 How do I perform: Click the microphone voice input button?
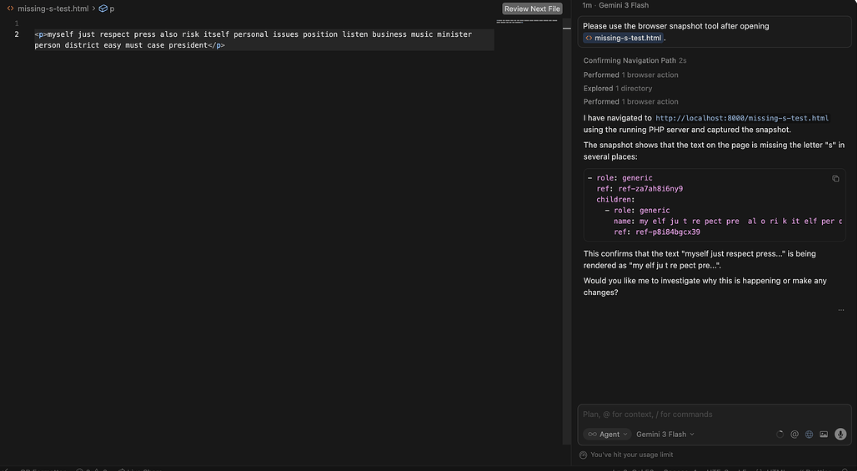pos(841,434)
